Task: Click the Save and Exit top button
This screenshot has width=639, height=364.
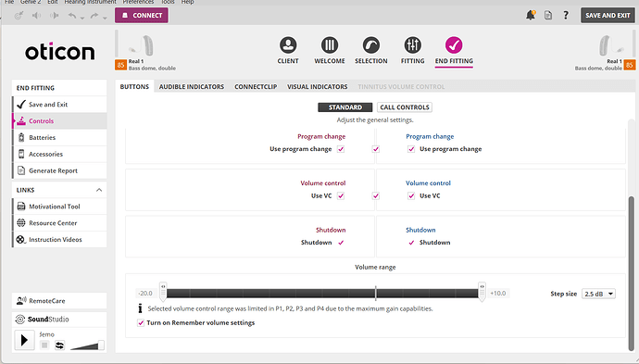Action: coord(608,16)
